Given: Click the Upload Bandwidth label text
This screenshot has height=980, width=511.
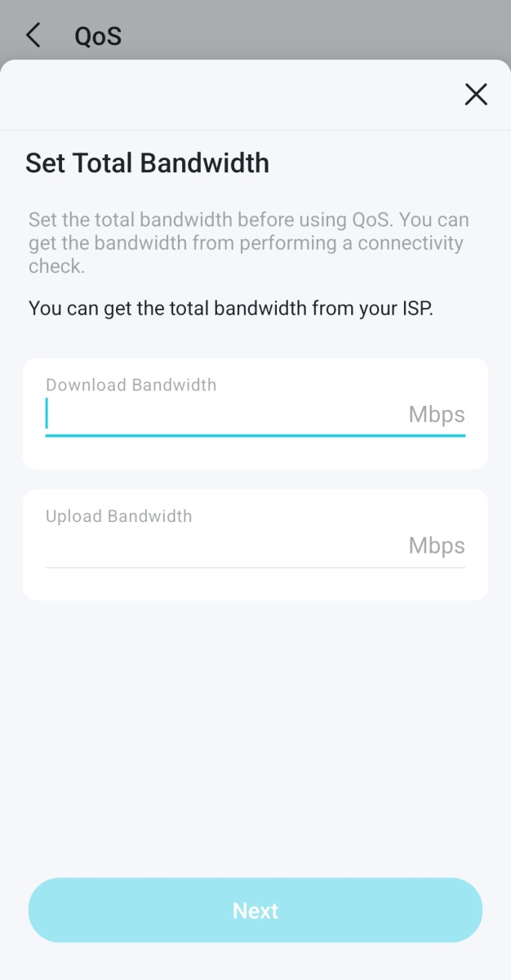Looking at the screenshot, I should 118,515.
